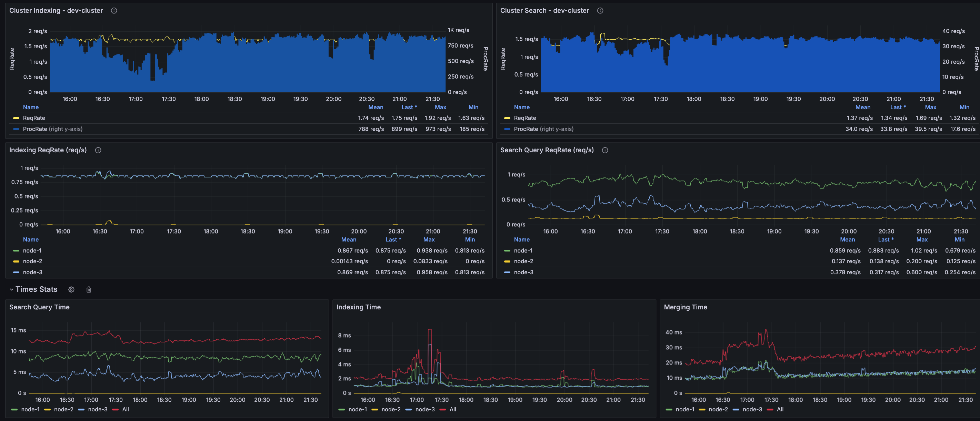Open Merging Time panel title menu
Image resolution: width=980 pixels, height=421 pixels.
[x=685, y=307]
